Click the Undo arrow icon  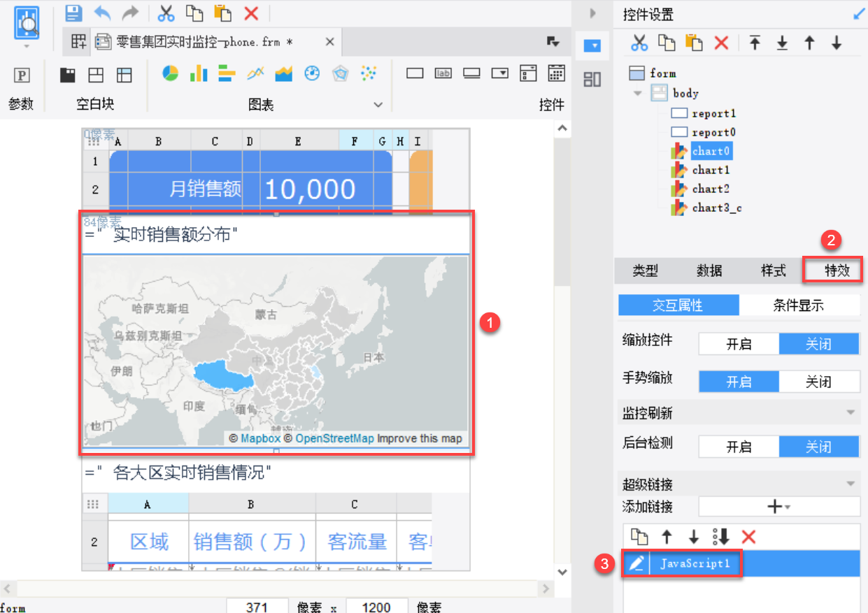(x=102, y=13)
